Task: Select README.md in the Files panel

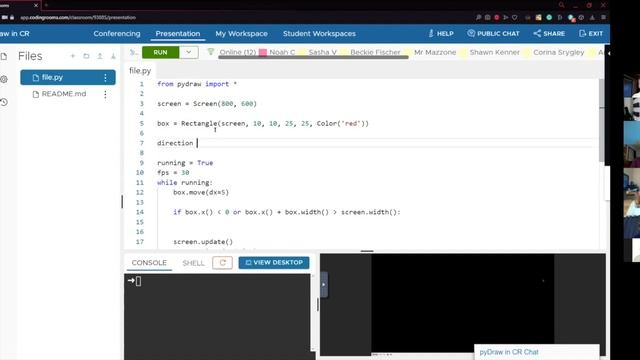Action: point(64,94)
